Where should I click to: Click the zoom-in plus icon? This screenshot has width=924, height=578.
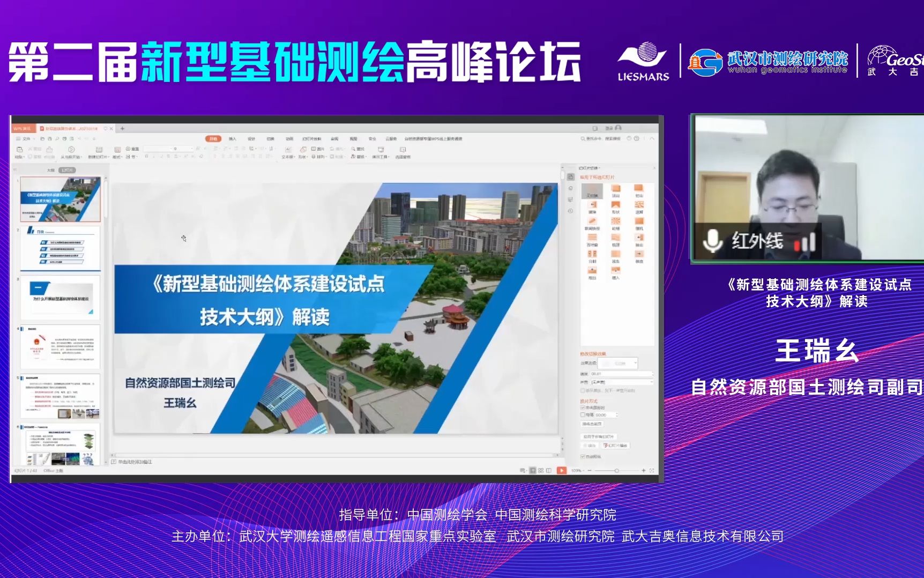(644, 470)
